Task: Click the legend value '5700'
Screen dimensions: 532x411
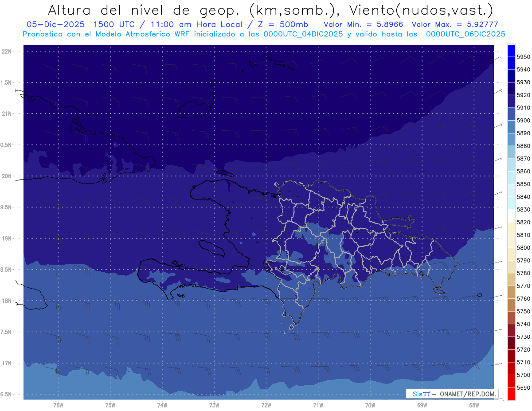Action: coord(523,375)
